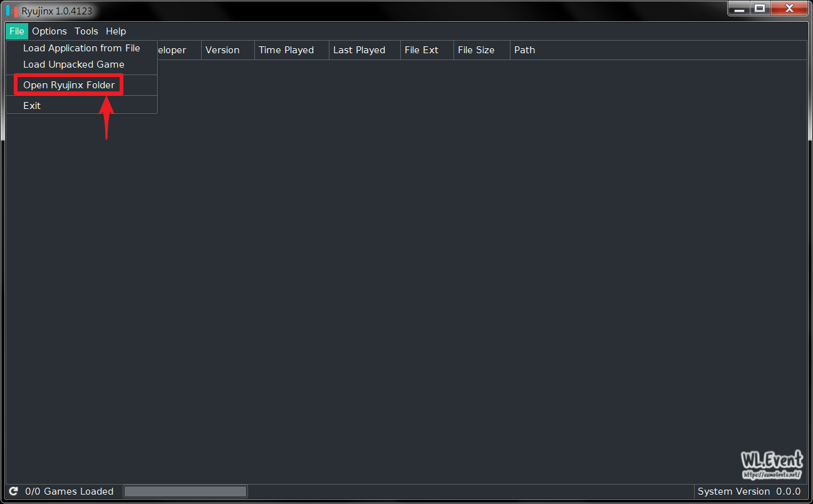Image resolution: width=813 pixels, height=504 pixels.
Task: Maximize the Ryujinx window
Action: 760,9
